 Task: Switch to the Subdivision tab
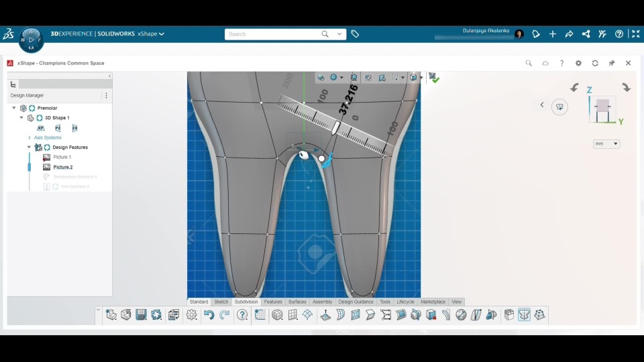click(246, 302)
